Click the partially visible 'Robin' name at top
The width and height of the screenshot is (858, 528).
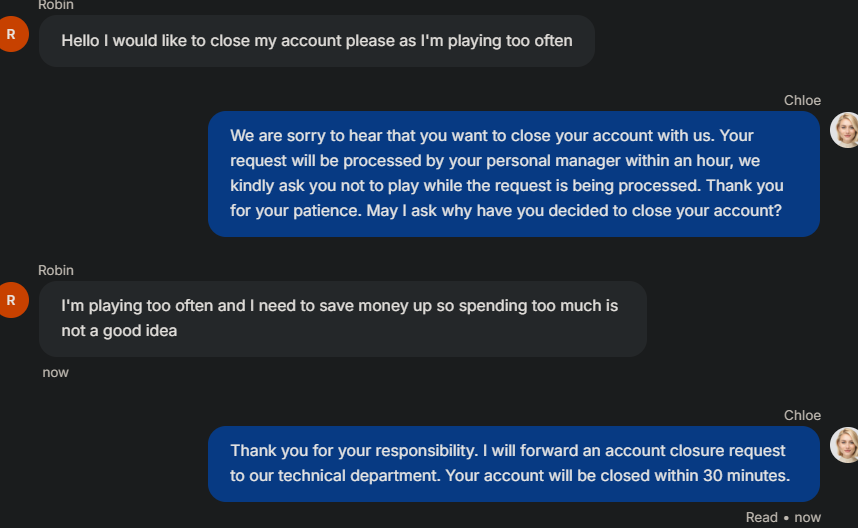point(56,5)
